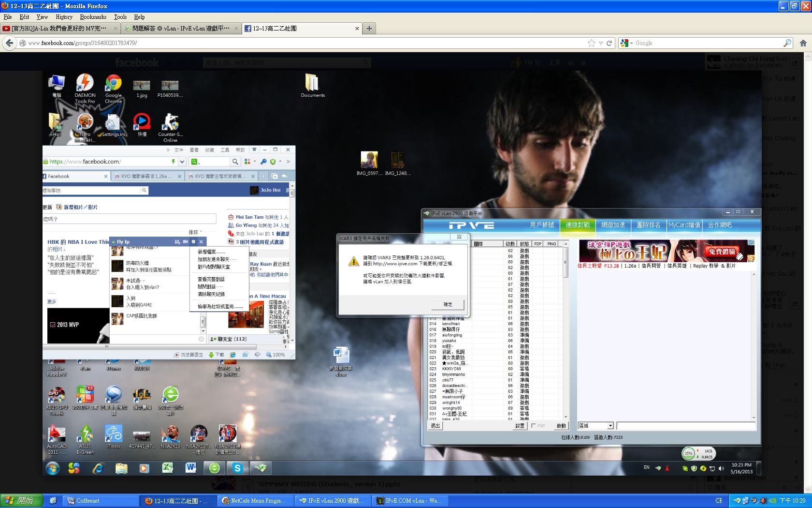Select the 團隊排名 tab in IPvE
The height and width of the screenshot is (508, 812).
point(648,225)
